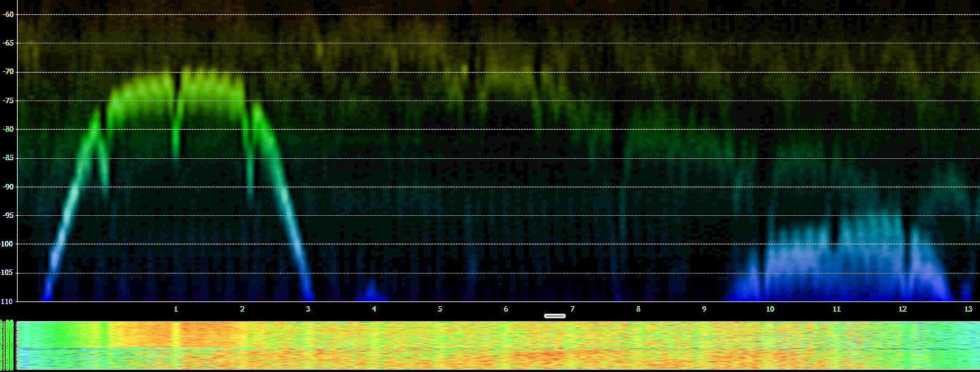Screen dimensions: 980x372
Task: Select channel 10 axis number
Action: (769, 309)
